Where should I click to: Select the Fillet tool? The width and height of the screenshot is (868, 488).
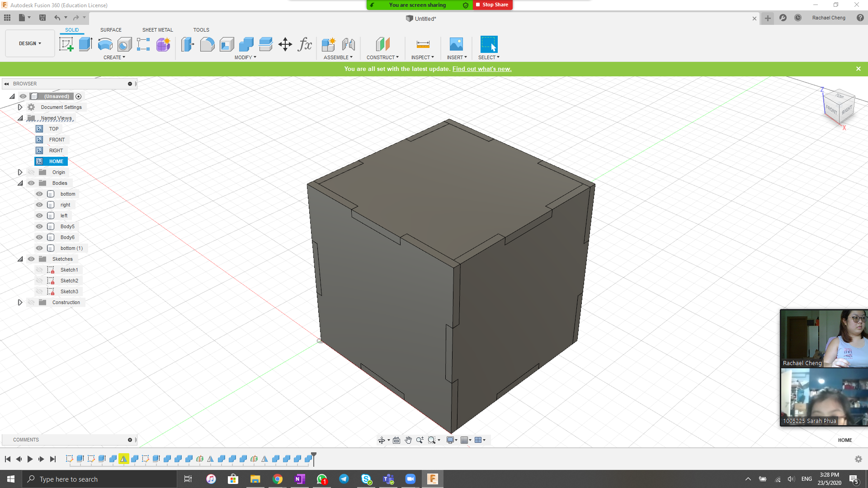click(207, 44)
